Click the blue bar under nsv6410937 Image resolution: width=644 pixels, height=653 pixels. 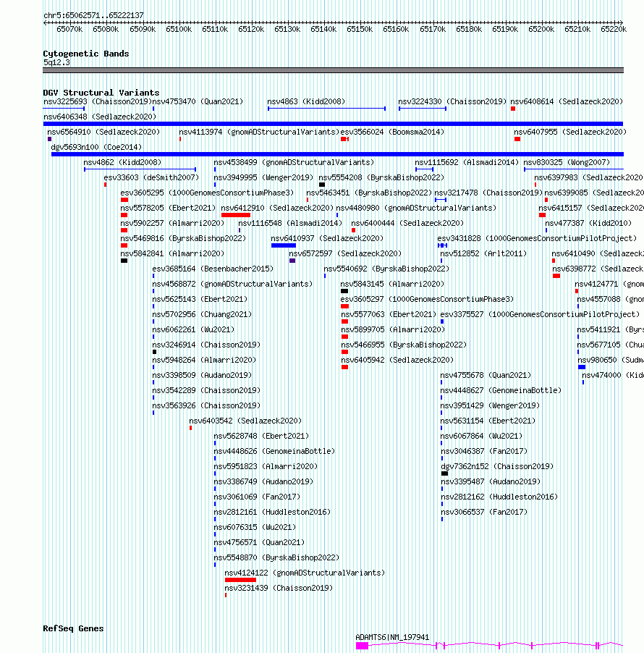point(284,245)
